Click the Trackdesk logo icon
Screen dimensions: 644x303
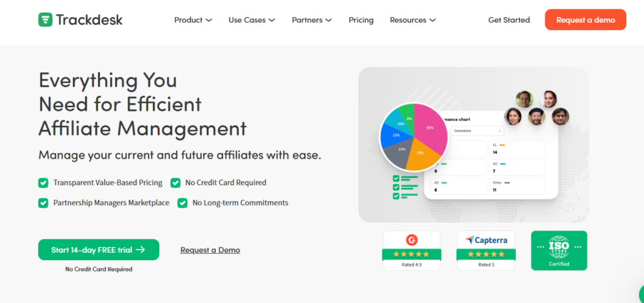coord(45,20)
